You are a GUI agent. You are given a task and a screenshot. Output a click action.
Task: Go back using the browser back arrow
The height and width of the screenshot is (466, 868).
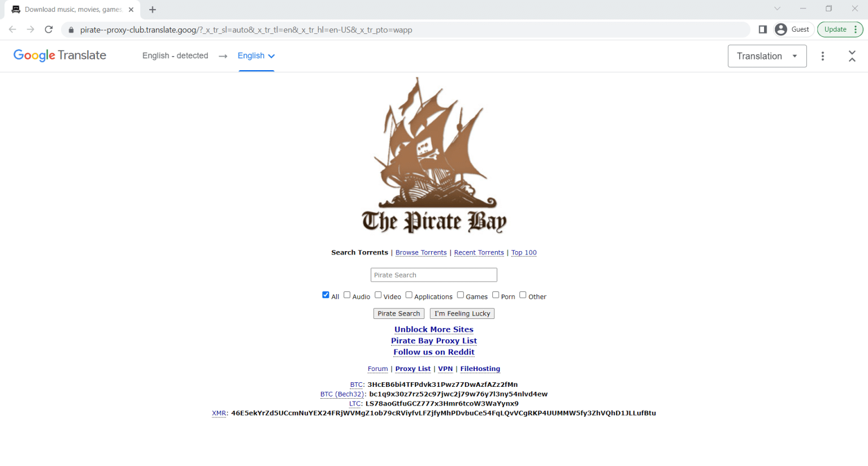12,29
